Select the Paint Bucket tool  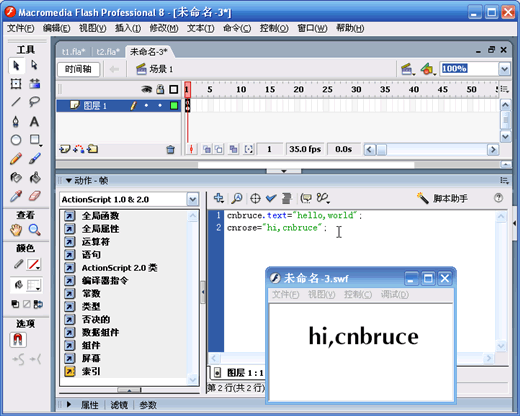(x=34, y=177)
